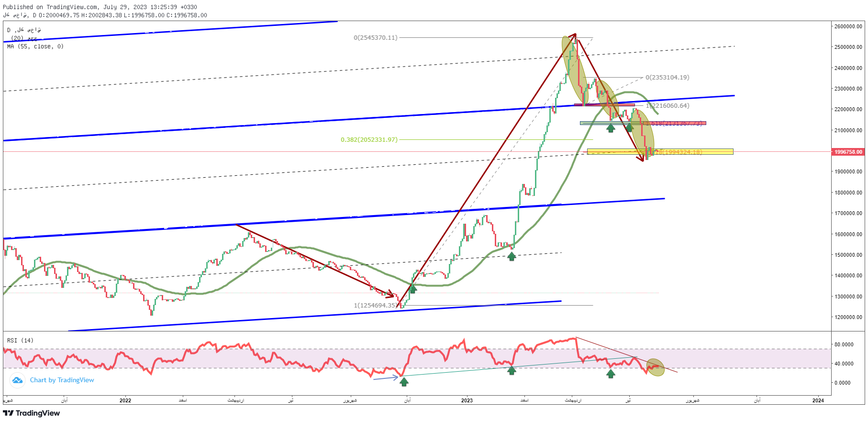Click the green up arrow beside the blue RSI arrow
The image size is (868, 422).
(x=404, y=382)
